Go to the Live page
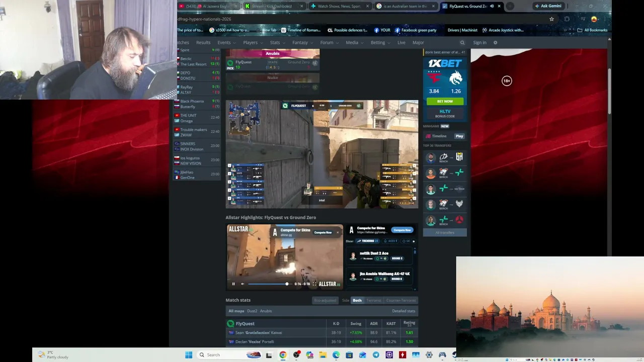The width and height of the screenshot is (644, 362). [x=401, y=43]
